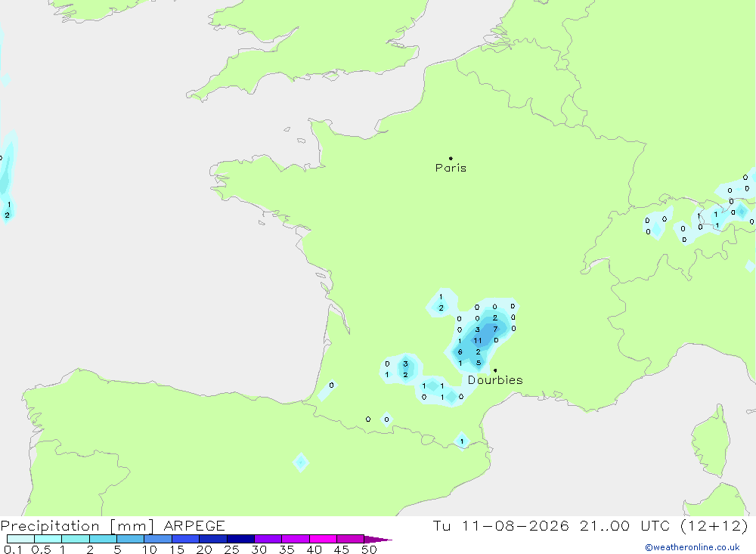Pick the 45–50 mm legend swatch
Image resolution: width=756 pixels, height=554 pixels.
coord(351,539)
